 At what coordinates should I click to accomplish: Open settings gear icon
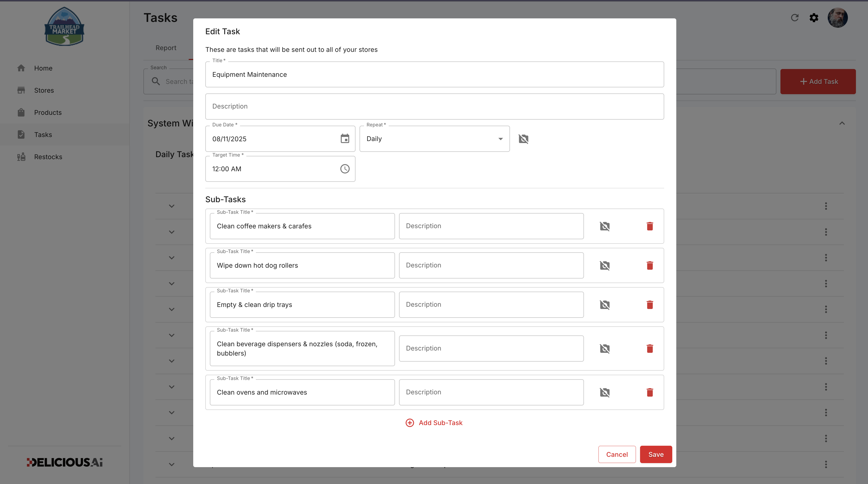814,18
